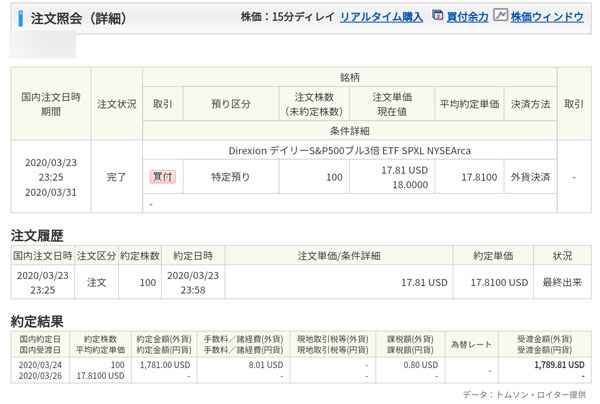Select the 完了 order status cell

[x=117, y=176]
